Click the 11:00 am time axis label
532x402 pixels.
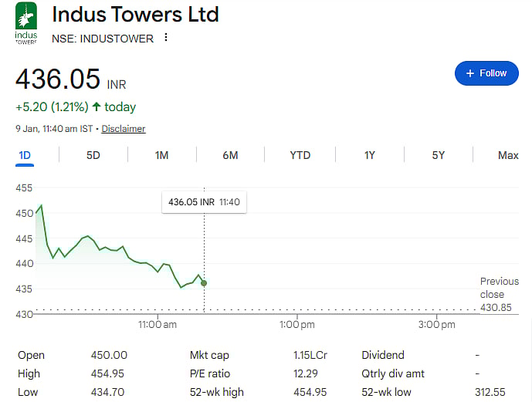tap(158, 325)
